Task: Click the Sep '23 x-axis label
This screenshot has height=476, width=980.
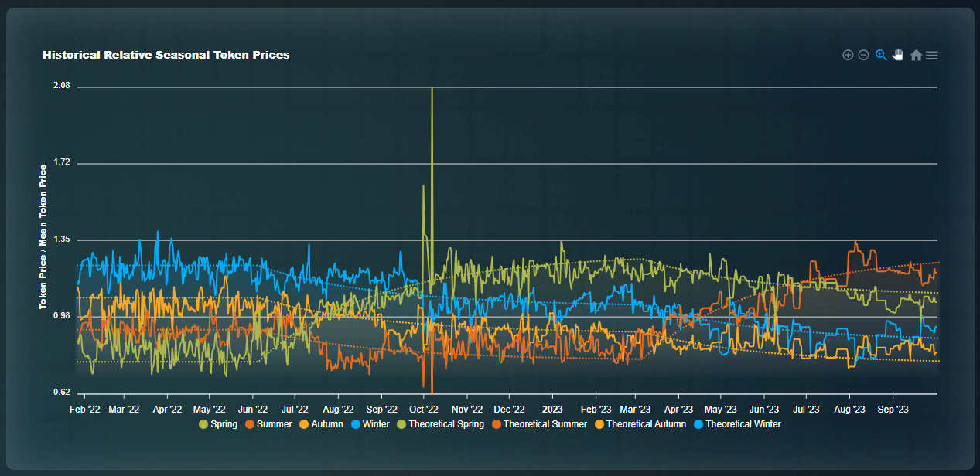Action: 893,408
